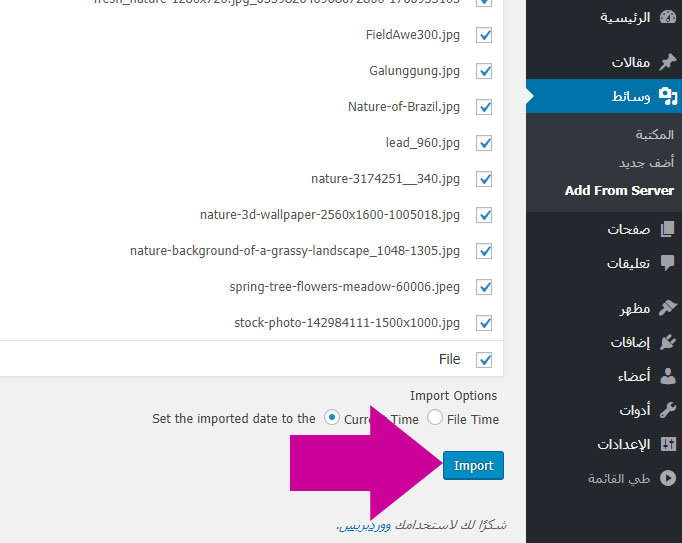The image size is (682, 543).
Task: Click the blue Import button
Action: point(473,466)
